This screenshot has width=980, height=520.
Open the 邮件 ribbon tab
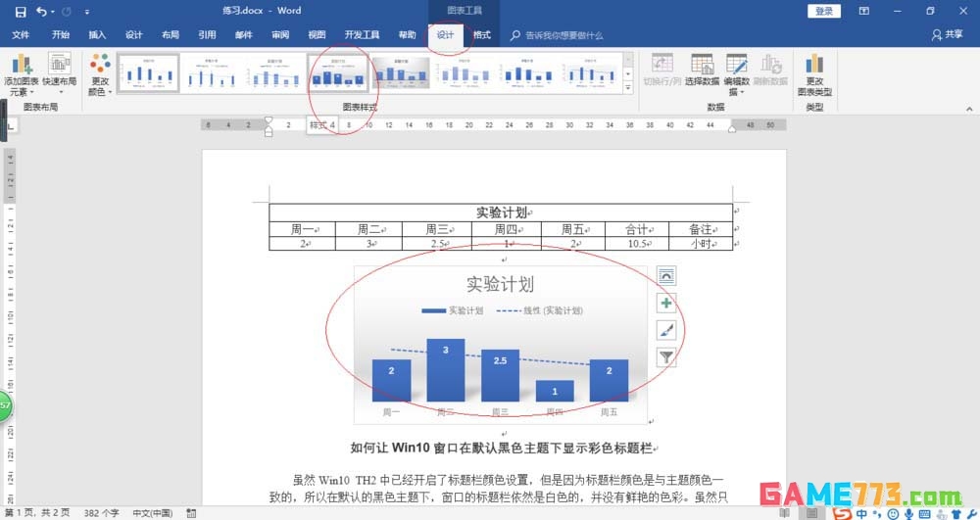(243, 35)
